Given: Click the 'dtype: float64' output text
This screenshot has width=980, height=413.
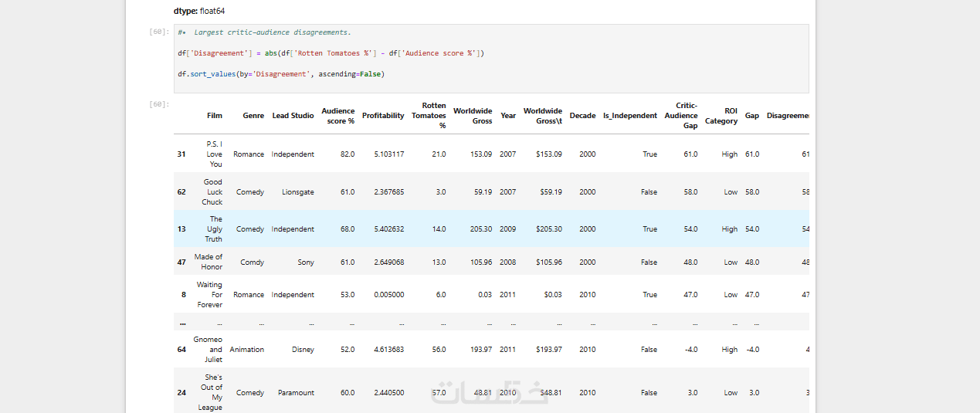Looking at the screenshot, I should [x=199, y=11].
